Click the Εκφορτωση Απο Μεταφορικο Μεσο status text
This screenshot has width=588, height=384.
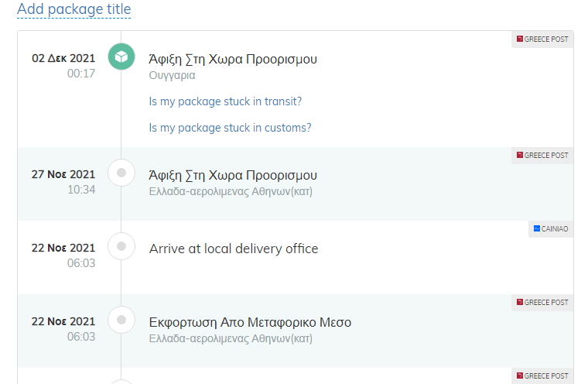250,322
